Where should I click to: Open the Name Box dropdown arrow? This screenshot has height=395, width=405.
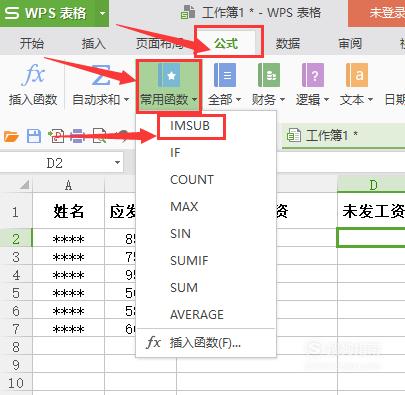tap(117, 163)
